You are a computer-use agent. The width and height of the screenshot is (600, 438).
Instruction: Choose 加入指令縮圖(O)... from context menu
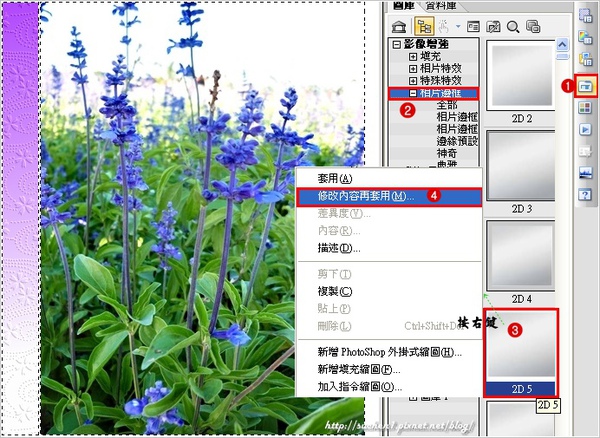[389, 387]
